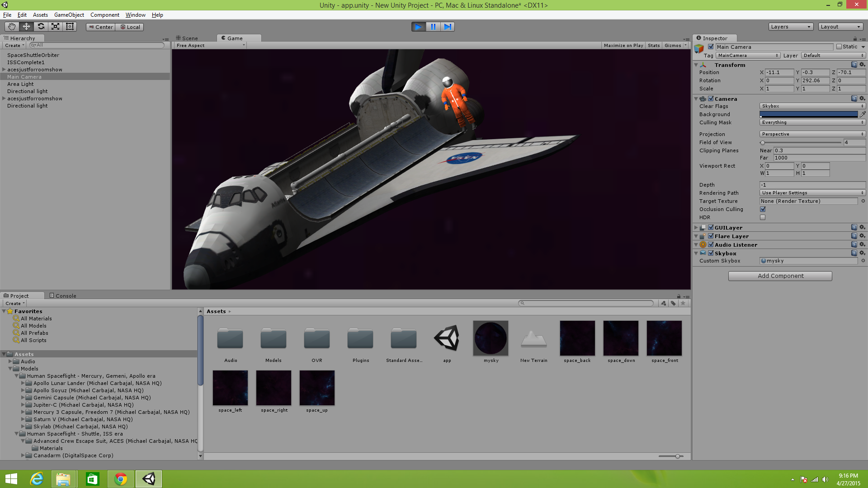Click the Add Component button
The width and height of the screenshot is (868, 488).
(x=780, y=276)
